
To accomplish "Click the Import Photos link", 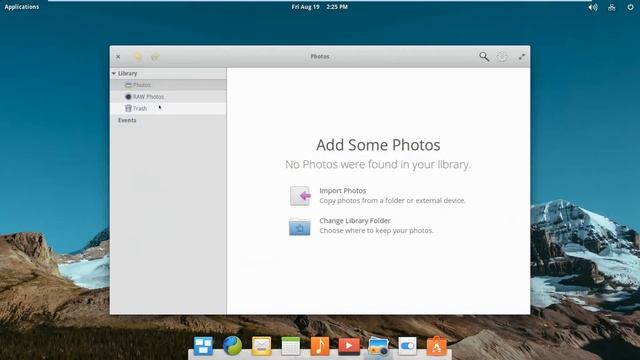I will (x=342, y=191).
